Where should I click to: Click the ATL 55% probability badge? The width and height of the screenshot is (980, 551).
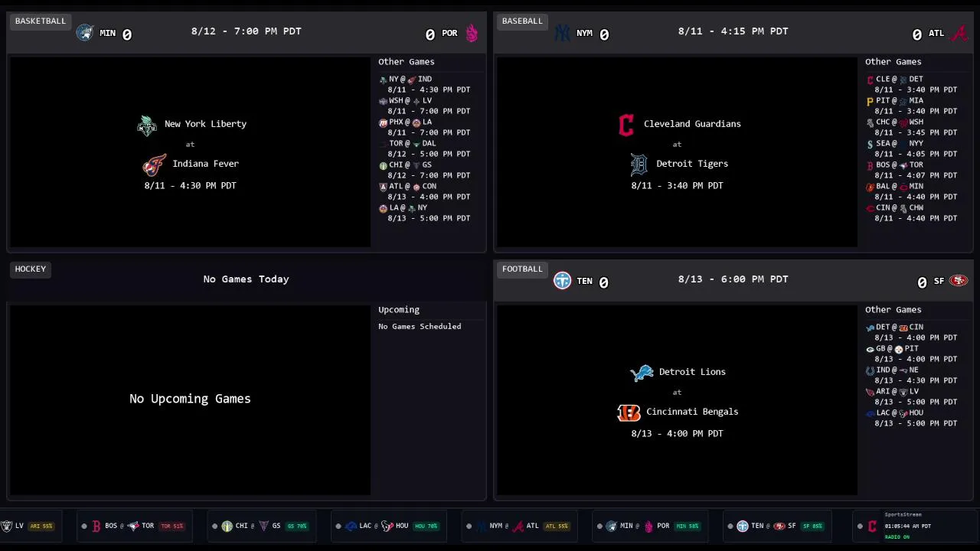tap(557, 527)
